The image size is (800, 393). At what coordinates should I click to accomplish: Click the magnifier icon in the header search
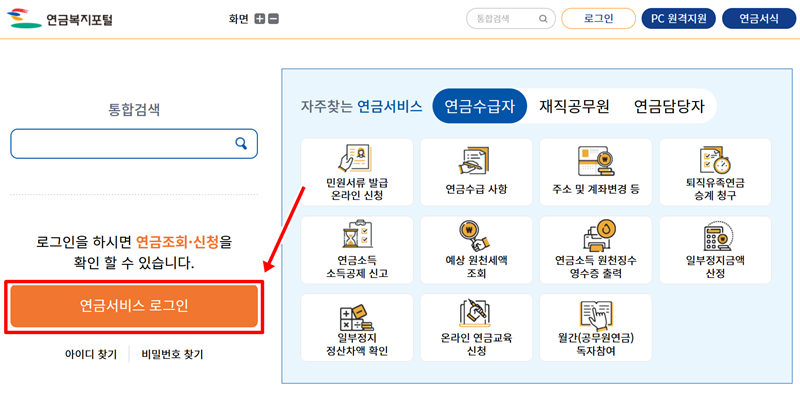point(543,19)
